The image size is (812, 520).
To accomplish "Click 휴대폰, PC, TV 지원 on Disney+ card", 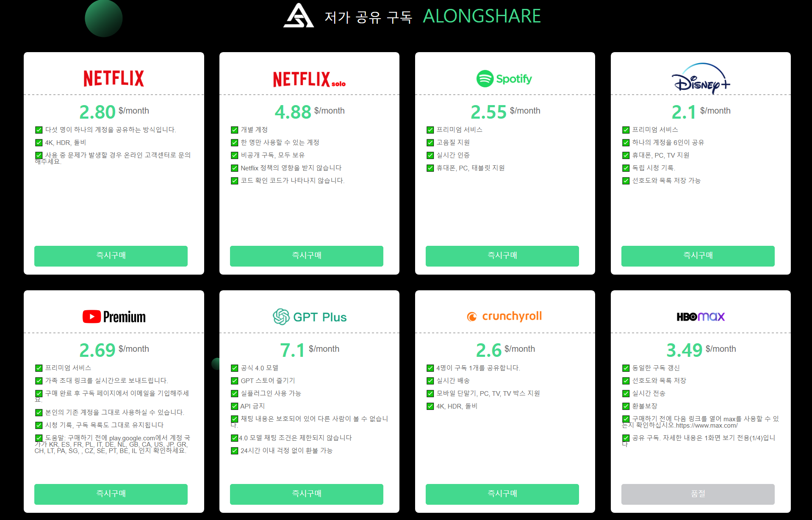I will click(661, 155).
